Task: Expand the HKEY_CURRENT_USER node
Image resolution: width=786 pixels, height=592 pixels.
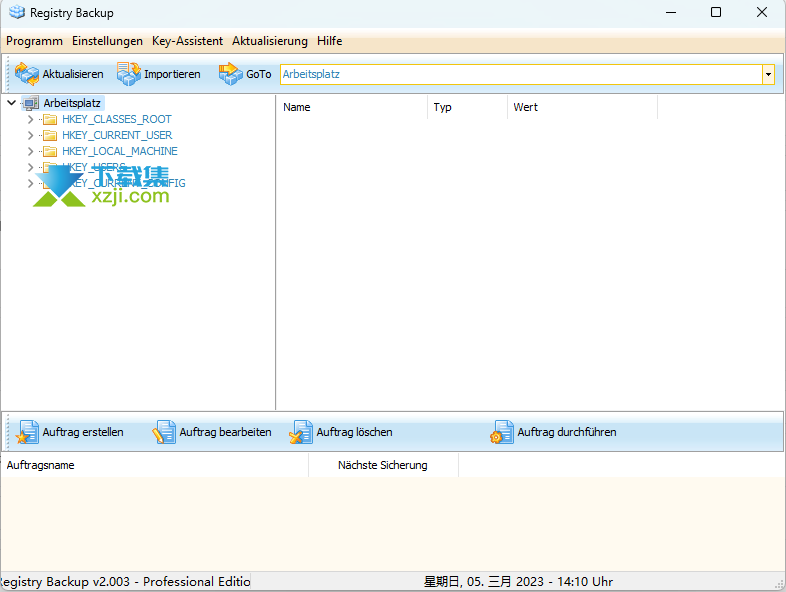Action: (x=30, y=135)
